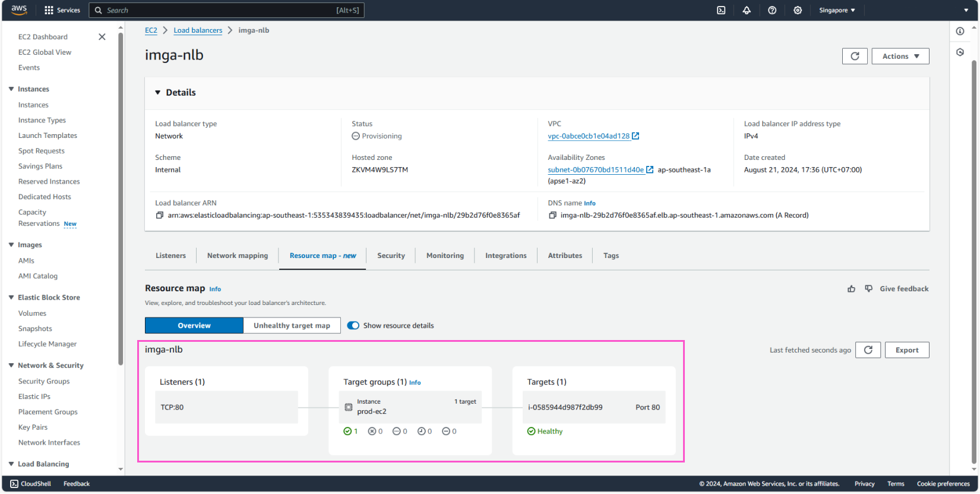Select Unhealthy target map view
The image size is (980, 494).
coord(292,326)
